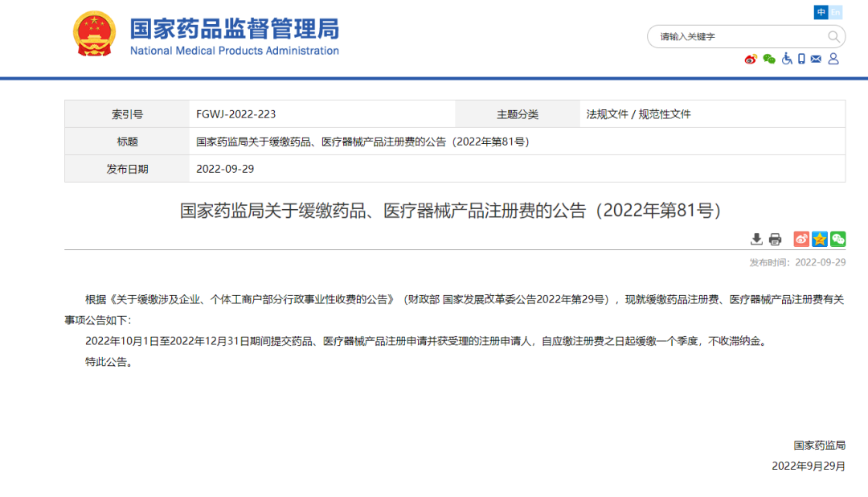Open the mobile phone version icon

(801, 59)
